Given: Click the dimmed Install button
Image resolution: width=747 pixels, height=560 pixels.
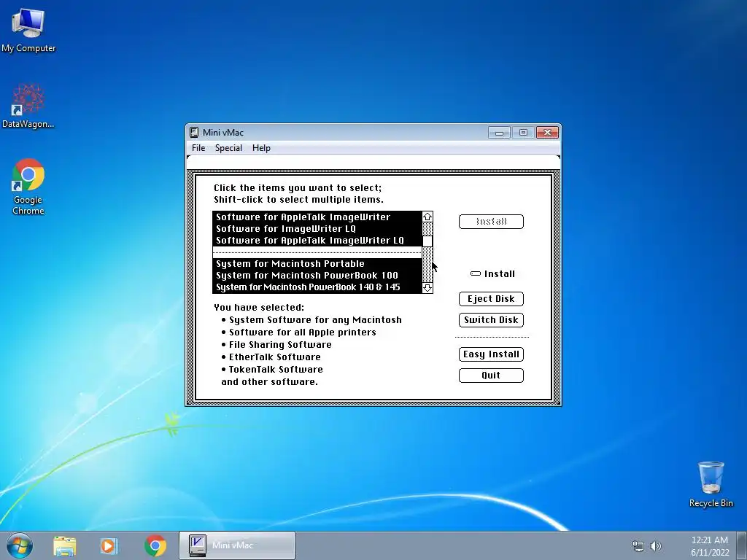Looking at the screenshot, I should (491, 222).
